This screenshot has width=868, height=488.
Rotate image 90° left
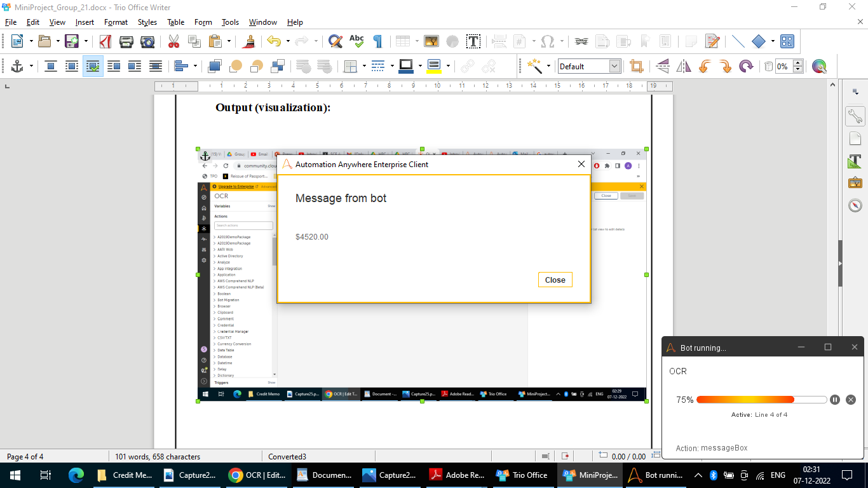(x=704, y=66)
